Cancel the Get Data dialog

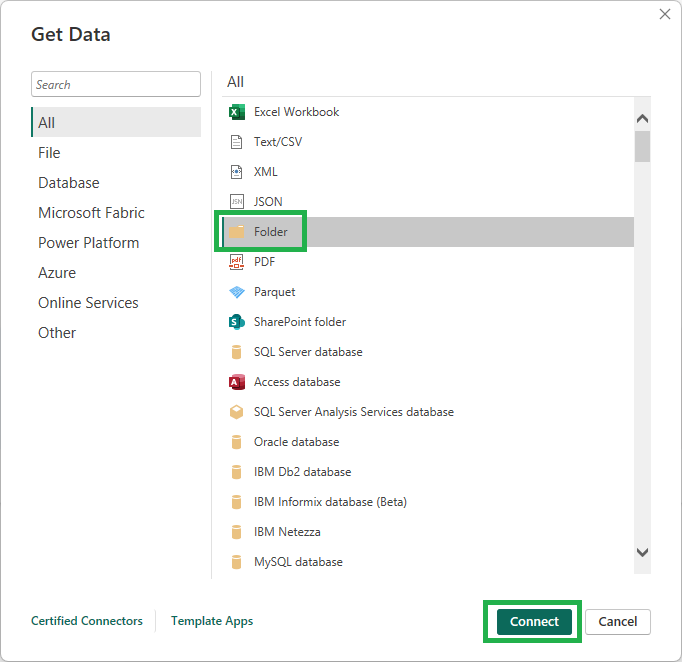point(618,622)
